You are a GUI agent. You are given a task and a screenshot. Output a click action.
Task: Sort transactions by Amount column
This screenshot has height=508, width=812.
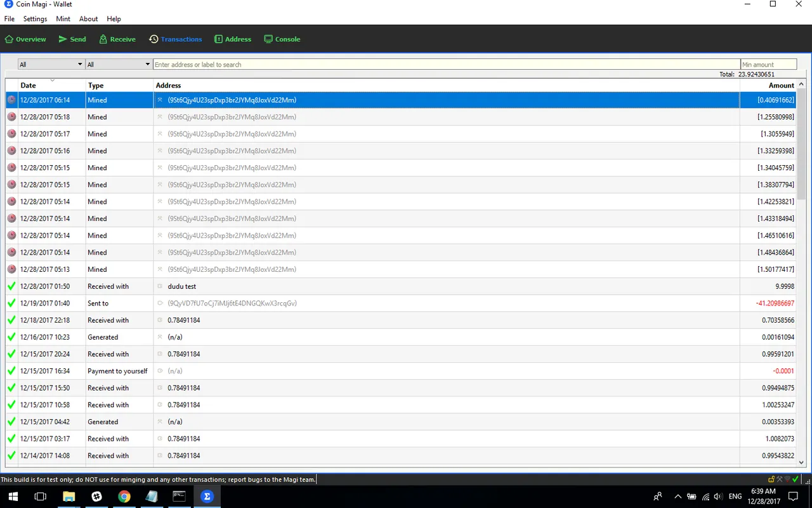768,85
